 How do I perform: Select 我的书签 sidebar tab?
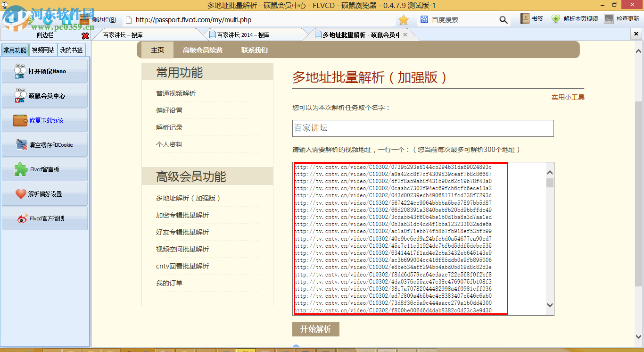click(x=71, y=50)
